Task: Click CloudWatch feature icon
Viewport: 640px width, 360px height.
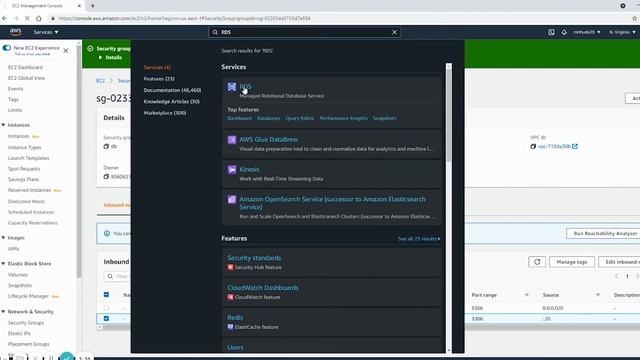Action: pos(230,297)
